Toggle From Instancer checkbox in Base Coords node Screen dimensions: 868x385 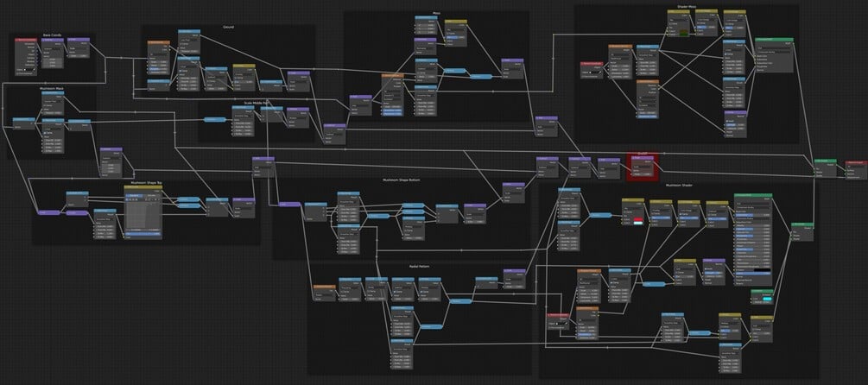click(17, 73)
